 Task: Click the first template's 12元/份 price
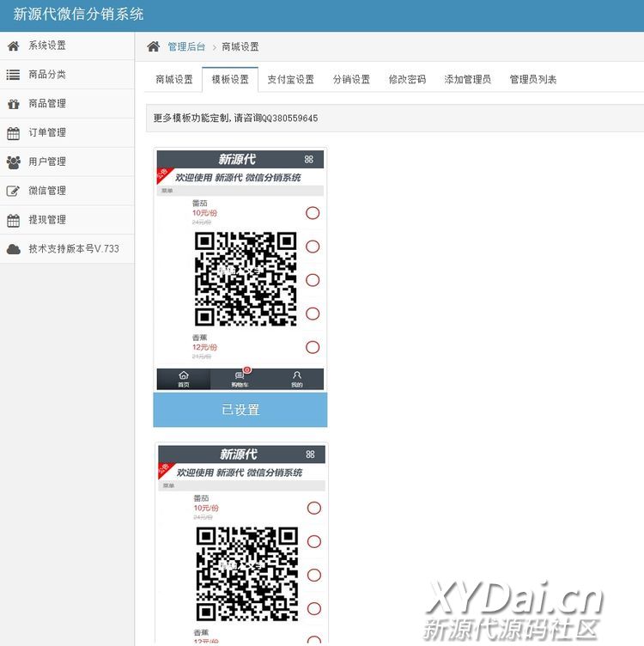[204, 347]
